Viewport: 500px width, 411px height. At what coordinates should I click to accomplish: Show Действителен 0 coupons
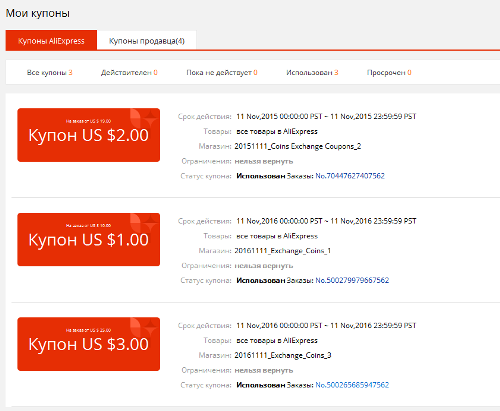click(129, 72)
